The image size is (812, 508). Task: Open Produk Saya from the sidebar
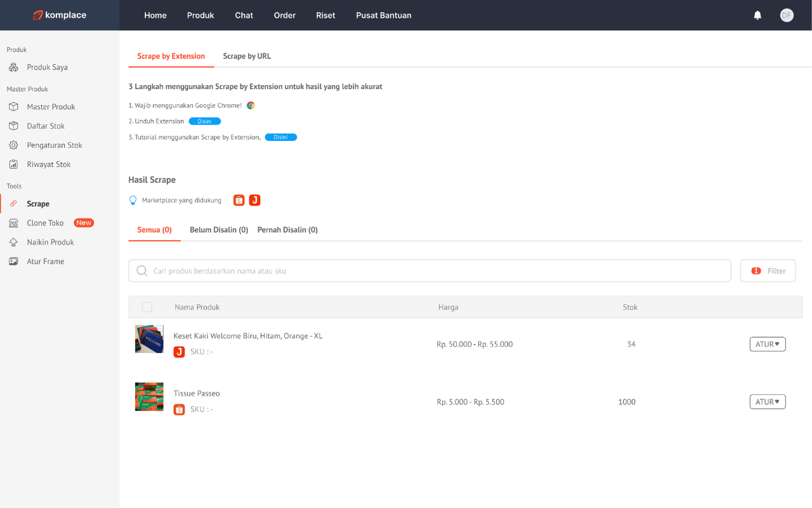(48, 67)
